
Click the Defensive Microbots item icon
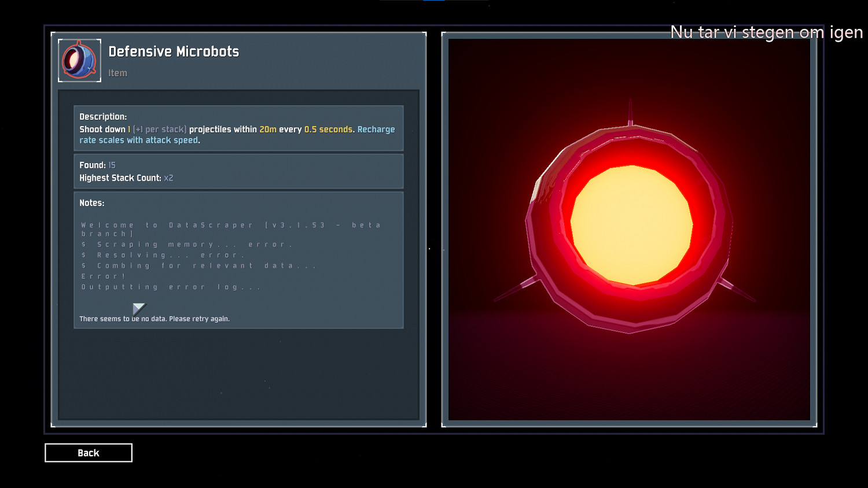[x=79, y=61]
